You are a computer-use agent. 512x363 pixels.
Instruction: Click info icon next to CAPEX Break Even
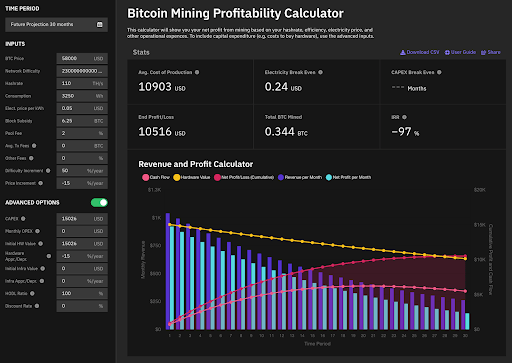click(x=439, y=72)
